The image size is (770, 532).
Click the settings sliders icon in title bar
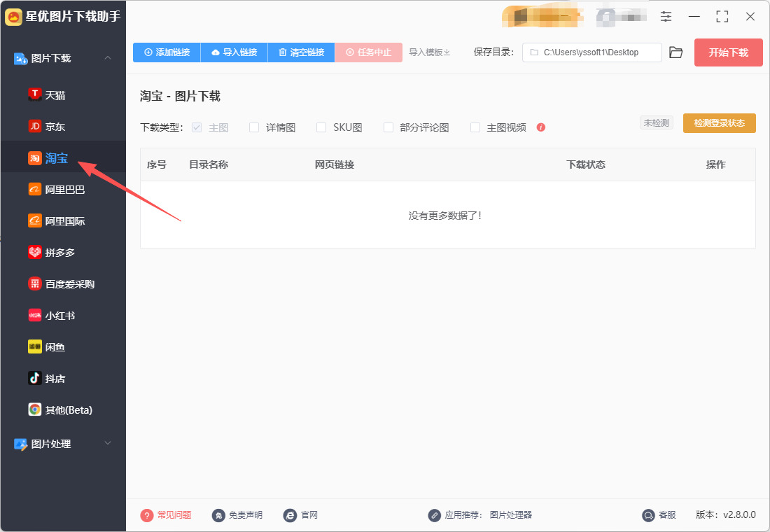coord(666,16)
